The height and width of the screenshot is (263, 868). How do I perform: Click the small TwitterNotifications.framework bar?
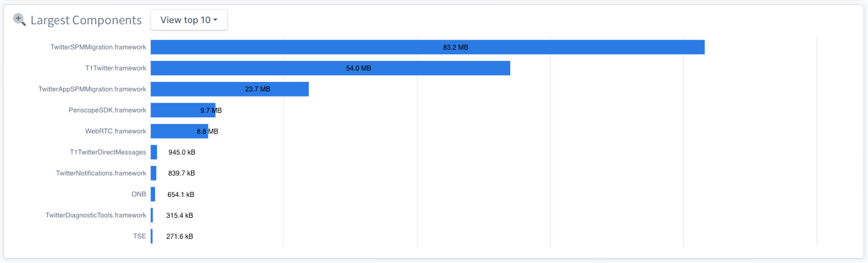(153, 173)
